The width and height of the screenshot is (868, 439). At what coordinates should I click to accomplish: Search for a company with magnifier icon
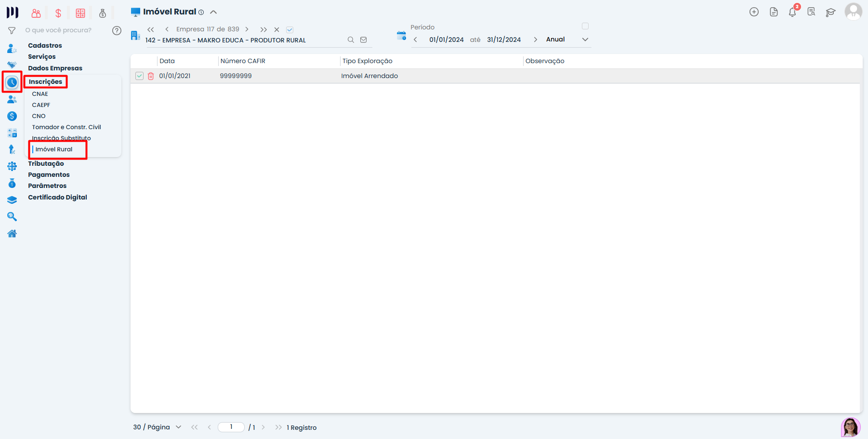point(351,40)
